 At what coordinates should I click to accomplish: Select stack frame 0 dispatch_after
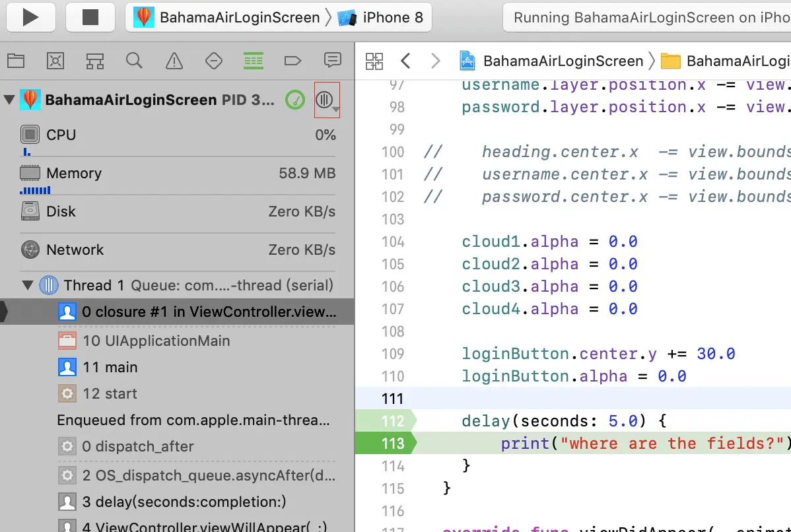(x=126, y=446)
